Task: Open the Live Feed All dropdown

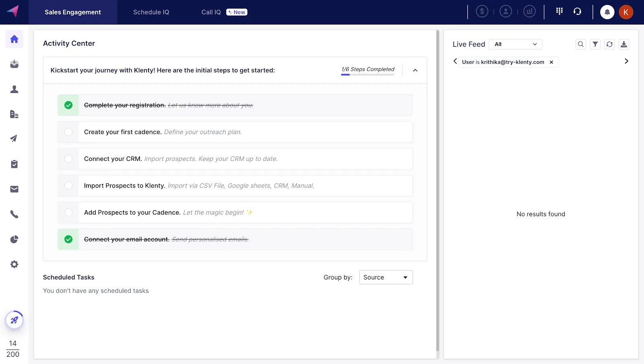Action: tap(516, 44)
